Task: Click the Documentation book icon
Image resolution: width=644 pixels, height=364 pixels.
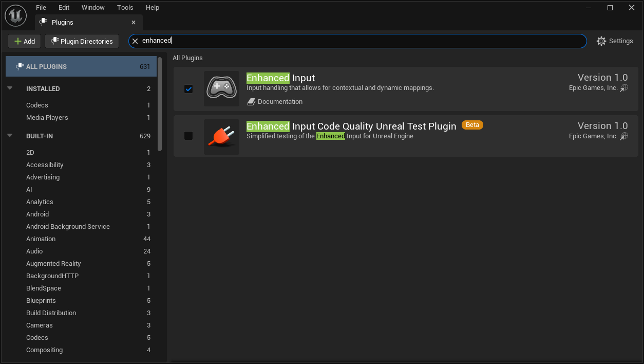Action: point(251,102)
